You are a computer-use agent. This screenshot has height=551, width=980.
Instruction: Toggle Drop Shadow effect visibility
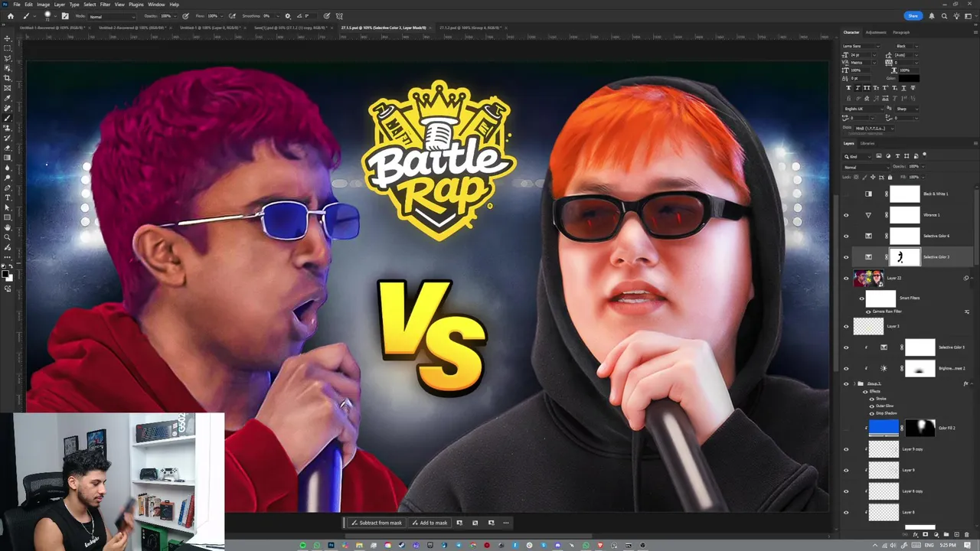[872, 413]
